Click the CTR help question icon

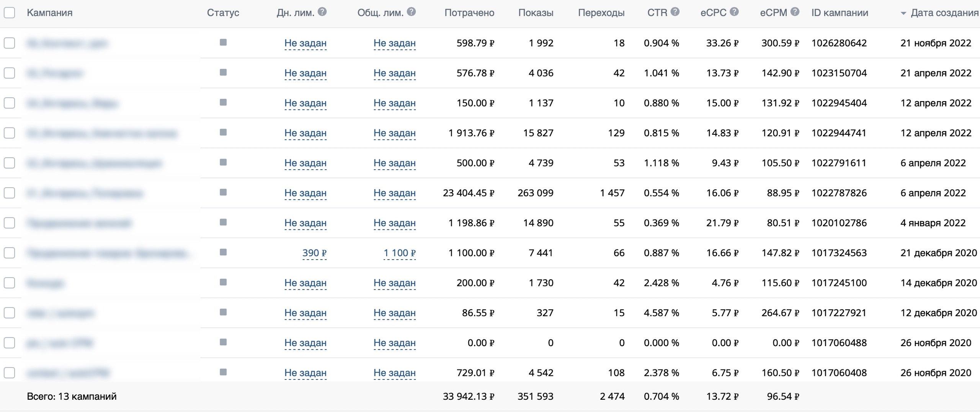[x=675, y=12]
